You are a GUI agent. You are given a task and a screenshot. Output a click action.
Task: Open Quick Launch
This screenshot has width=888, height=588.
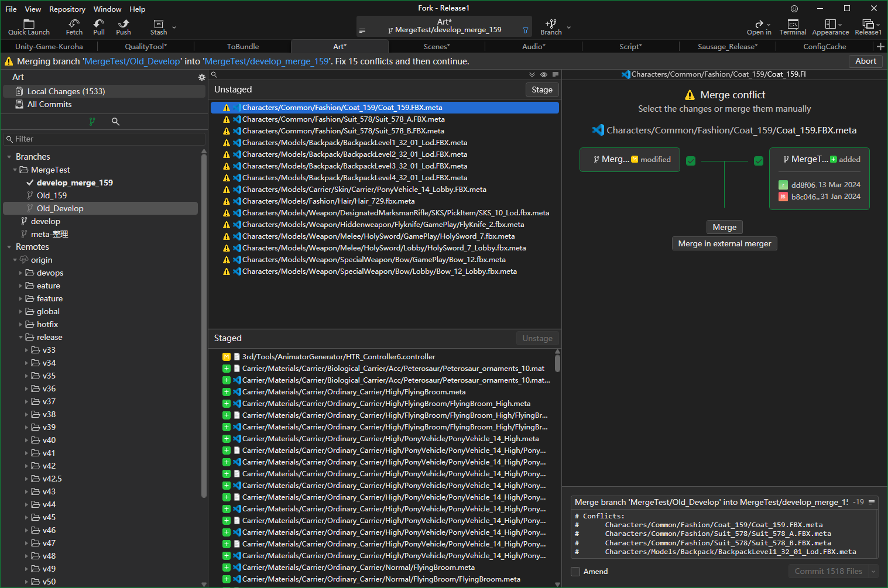(x=29, y=24)
